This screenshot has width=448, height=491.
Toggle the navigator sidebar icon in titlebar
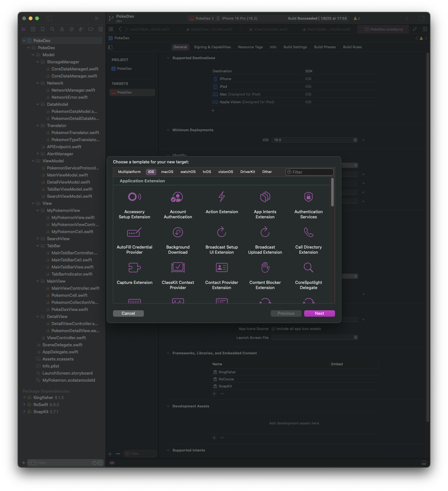(x=49, y=18)
